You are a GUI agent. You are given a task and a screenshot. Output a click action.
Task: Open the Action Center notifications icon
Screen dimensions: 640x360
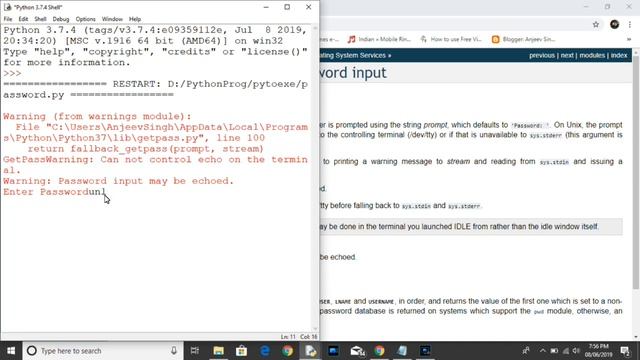tap(625, 351)
